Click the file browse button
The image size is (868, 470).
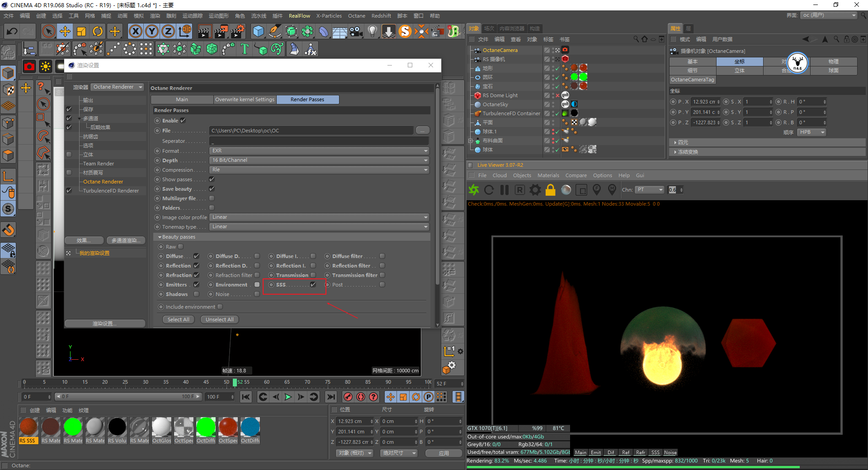[422, 131]
